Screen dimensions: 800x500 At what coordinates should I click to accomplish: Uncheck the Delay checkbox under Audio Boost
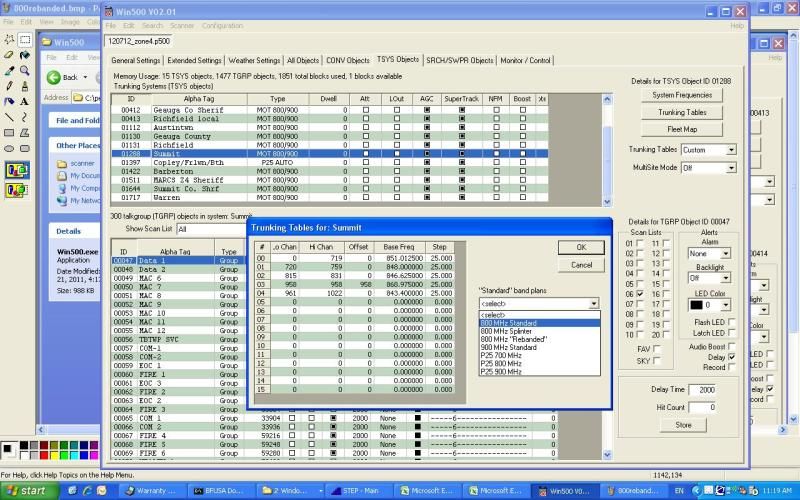point(732,357)
